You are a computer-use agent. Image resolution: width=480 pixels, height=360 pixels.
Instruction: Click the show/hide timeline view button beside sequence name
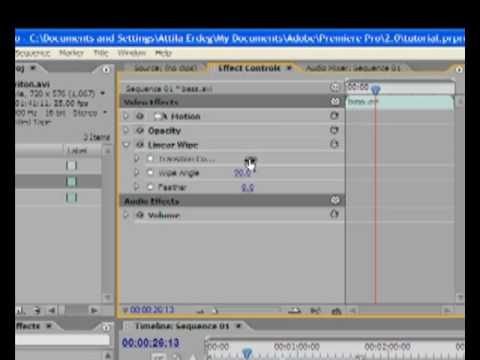pyautogui.click(x=335, y=87)
